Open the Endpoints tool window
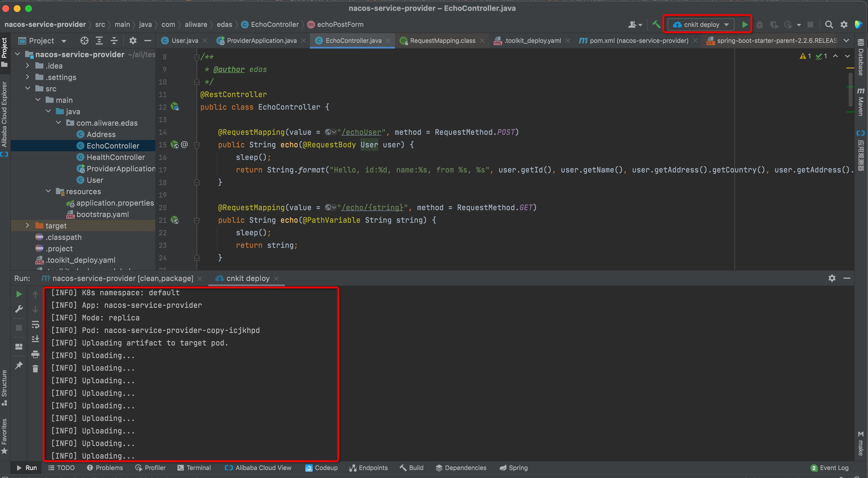The image size is (868, 478). 368,468
